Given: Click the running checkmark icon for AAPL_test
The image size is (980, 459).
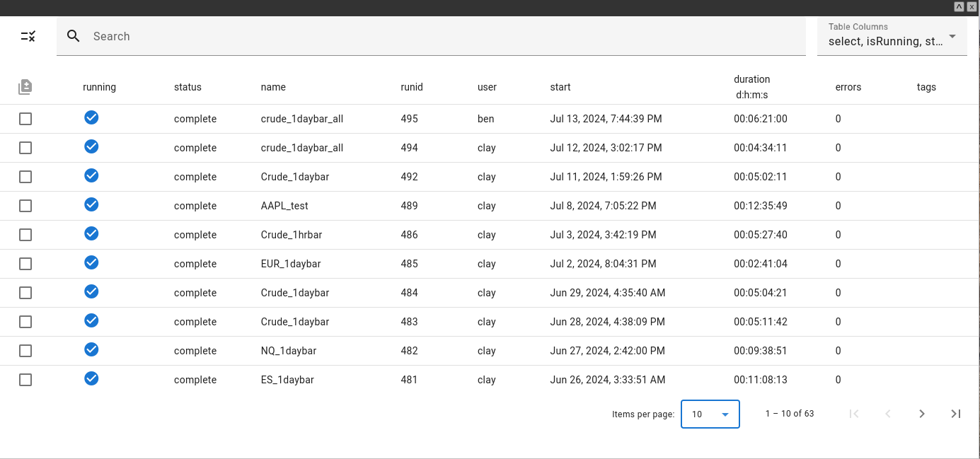Looking at the screenshot, I should coord(91,204).
